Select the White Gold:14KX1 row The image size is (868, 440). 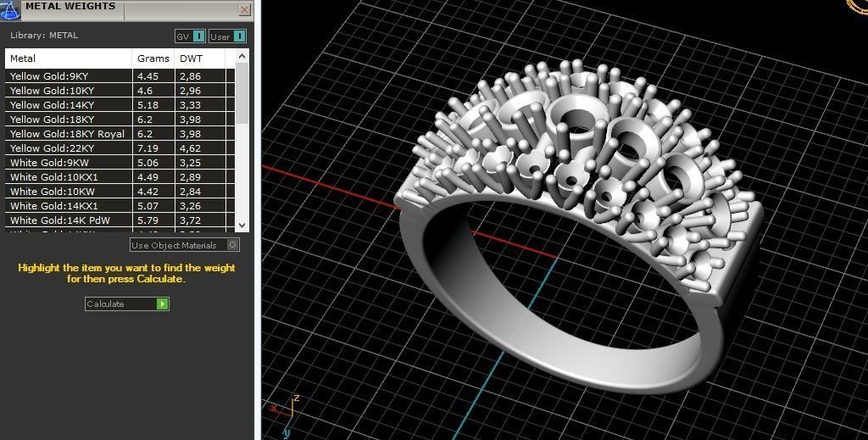[120, 206]
